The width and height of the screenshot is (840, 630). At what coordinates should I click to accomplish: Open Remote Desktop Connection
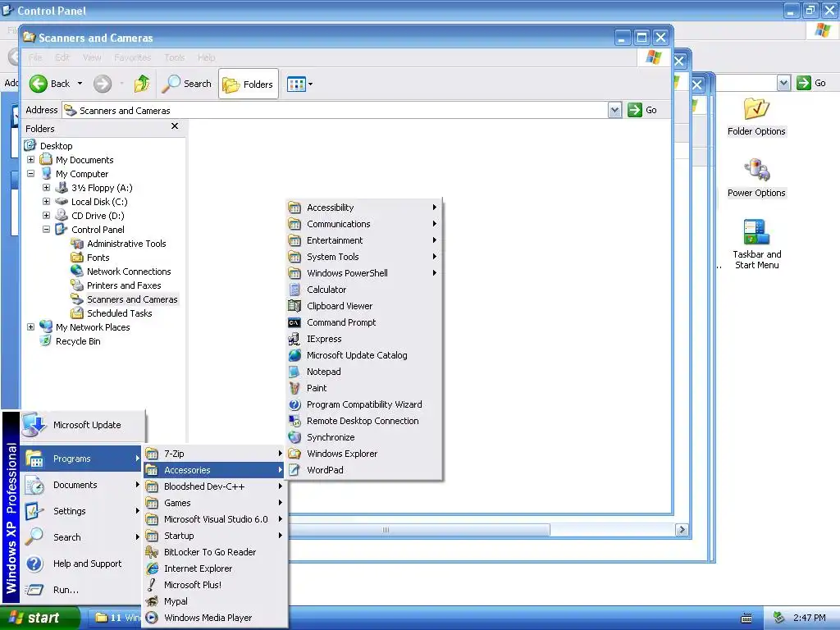364,421
